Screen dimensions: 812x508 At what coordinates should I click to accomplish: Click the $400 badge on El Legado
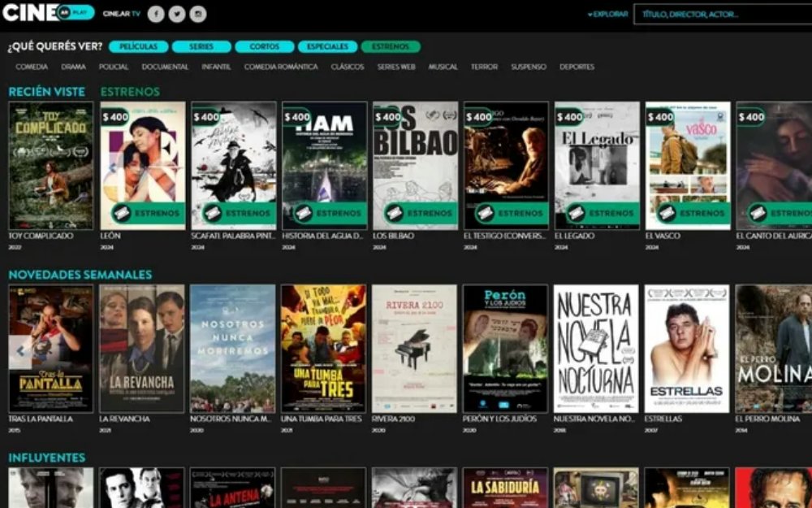pyautogui.click(x=570, y=117)
